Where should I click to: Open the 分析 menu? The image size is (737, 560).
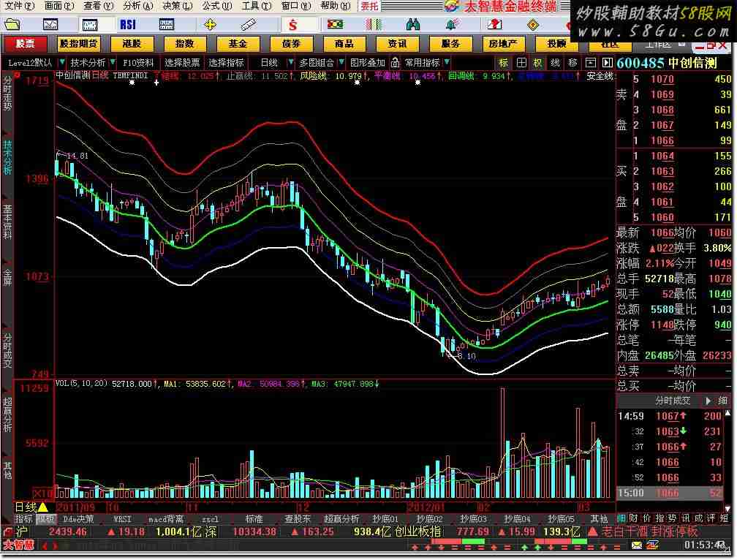pos(137,6)
